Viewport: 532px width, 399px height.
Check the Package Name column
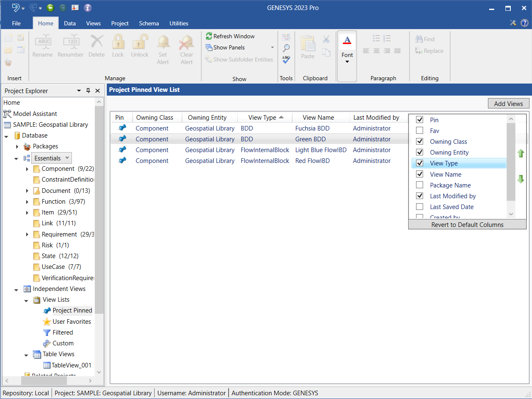coord(420,185)
